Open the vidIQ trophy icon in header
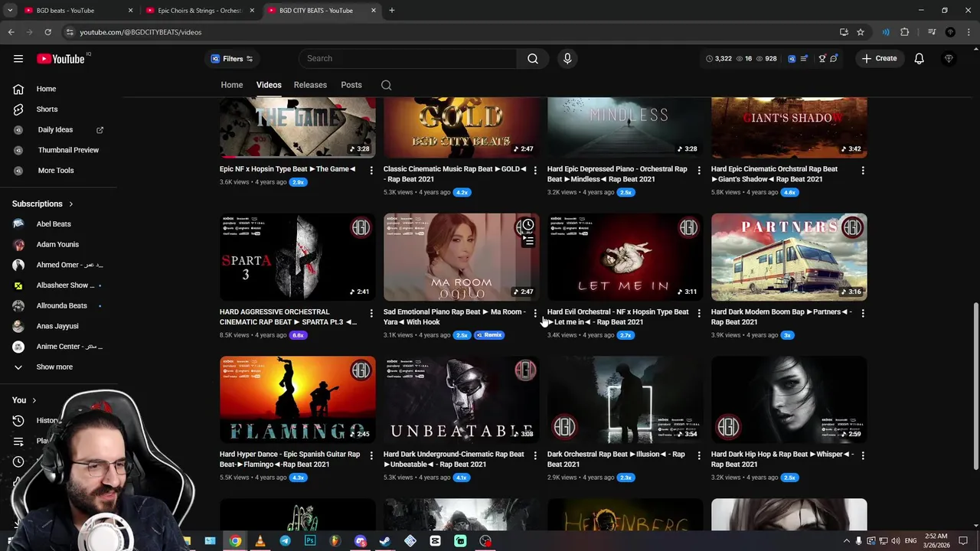Screen dimensions: 980x551 pyautogui.click(x=822, y=58)
